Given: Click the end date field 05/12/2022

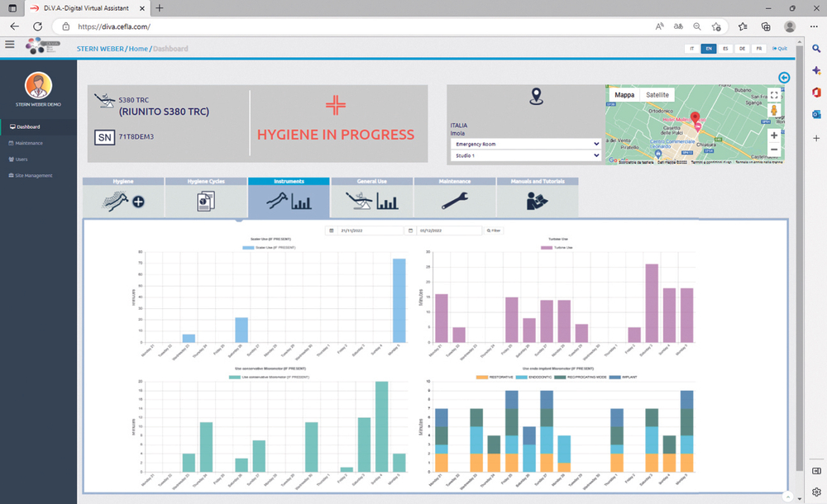Looking at the screenshot, I should (x=449, y=231).
